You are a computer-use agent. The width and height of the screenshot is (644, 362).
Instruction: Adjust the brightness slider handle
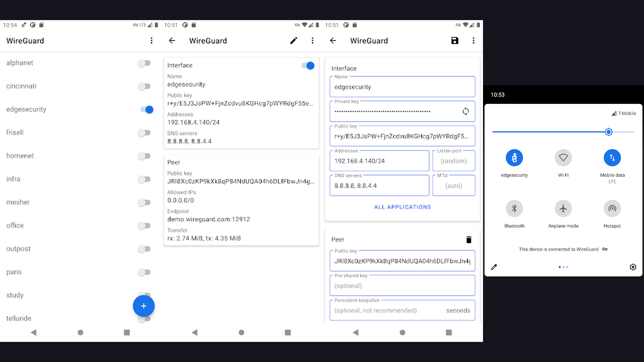[609, 132]
